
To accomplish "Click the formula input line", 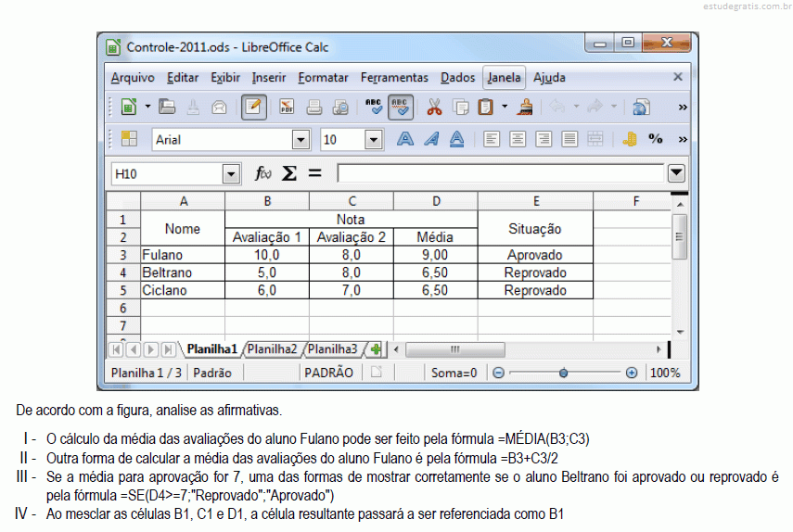I will click(501, 173).
